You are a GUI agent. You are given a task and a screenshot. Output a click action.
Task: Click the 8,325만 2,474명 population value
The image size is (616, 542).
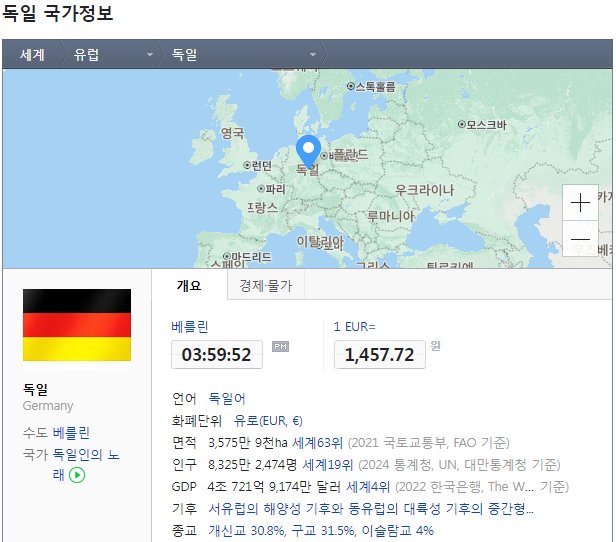[x=253, y=465]
